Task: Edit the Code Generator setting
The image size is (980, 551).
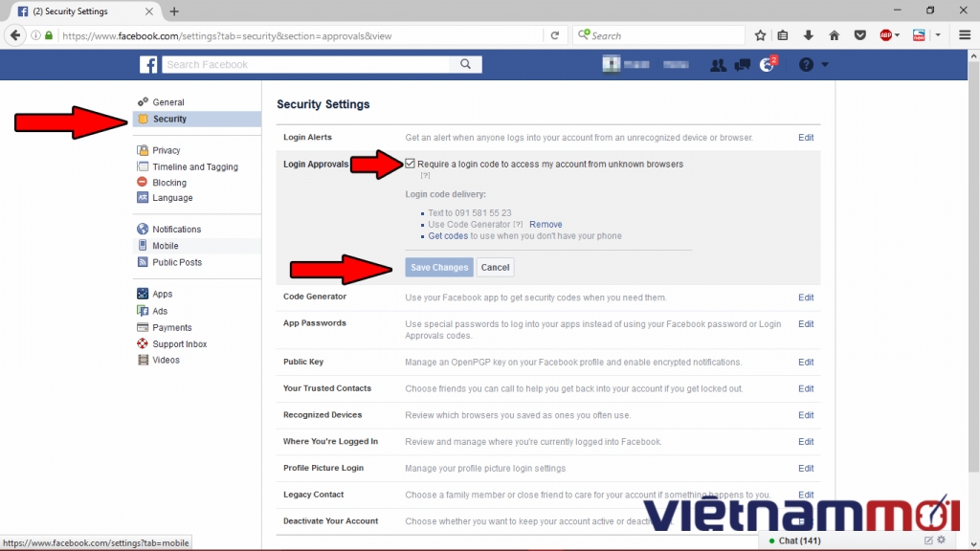Action: tap(806, 298)
